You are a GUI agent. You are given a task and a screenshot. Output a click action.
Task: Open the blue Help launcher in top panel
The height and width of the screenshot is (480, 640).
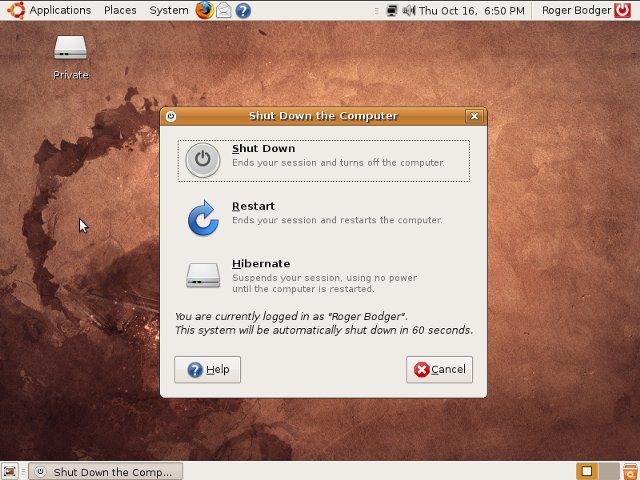[x=243, y=11]
